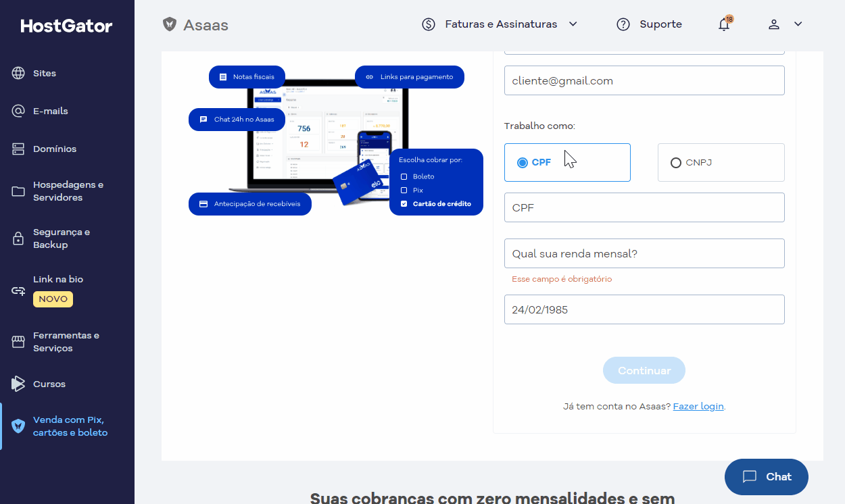This screenshot has width=845, height=504.
Task: Click the Asaas title text
Action: [206, 25]
